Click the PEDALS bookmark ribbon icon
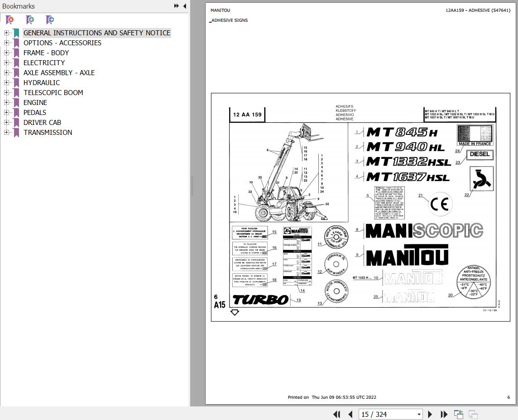Image resolution: width=518 pixels, height=420 pixels. (x=16, y=113)
